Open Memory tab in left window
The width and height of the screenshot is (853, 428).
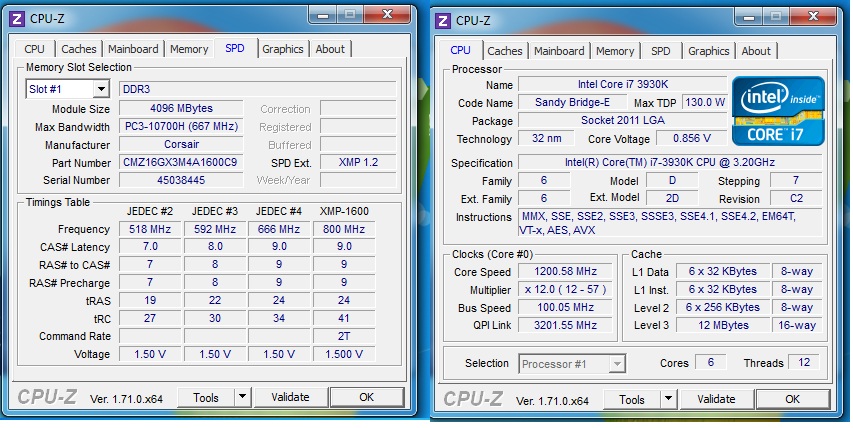coord(189,49)
